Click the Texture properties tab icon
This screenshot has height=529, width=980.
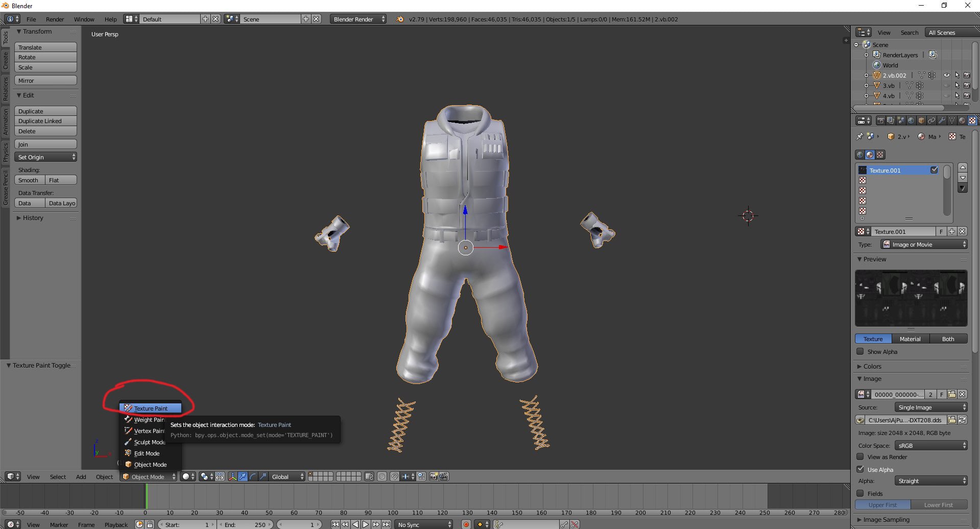coord(972,121)
